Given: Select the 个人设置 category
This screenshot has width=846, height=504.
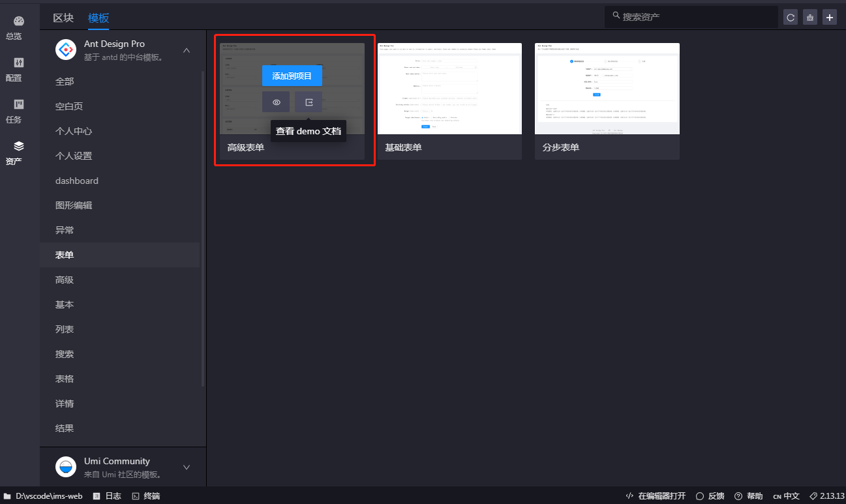Looking at the screenshot, I should (x=119, y=156).
